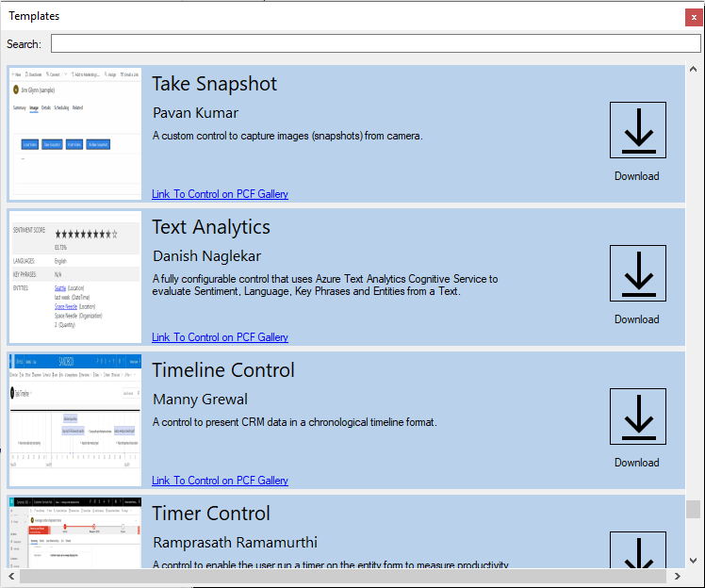This screenshot has width=705, height=588.
Task: Focus the Search text field
Action: coord(375,44)
